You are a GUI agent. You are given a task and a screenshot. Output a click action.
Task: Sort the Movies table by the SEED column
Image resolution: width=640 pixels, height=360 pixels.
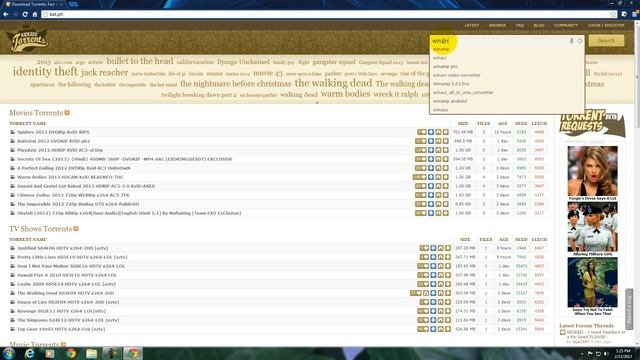pos(521,123)
